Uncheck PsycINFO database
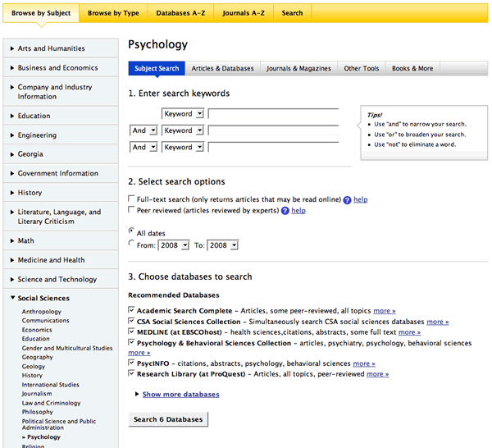This screenshot has width=492, height=448. click(131, 363)
